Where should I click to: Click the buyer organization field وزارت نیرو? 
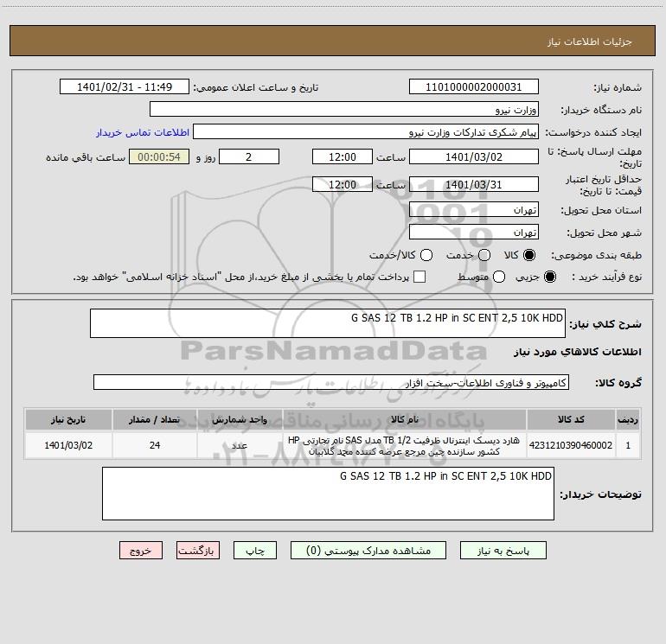click(x=344, y=110)
